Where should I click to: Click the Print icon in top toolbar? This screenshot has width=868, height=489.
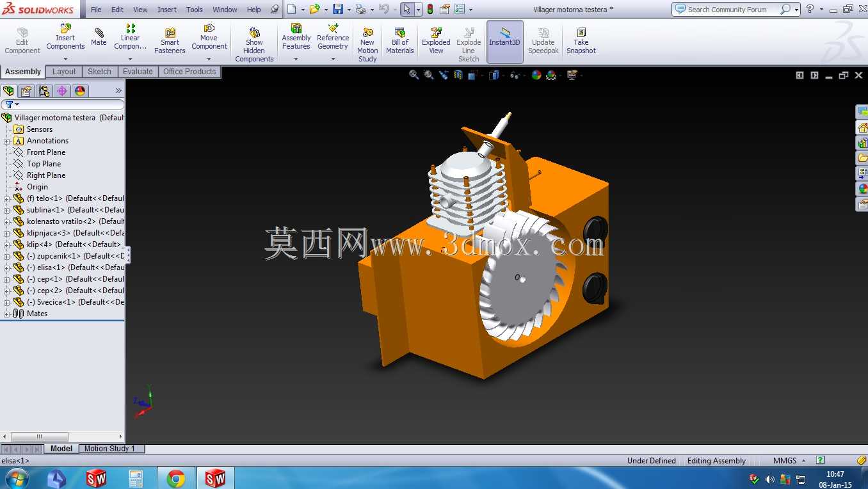point(360,9)
